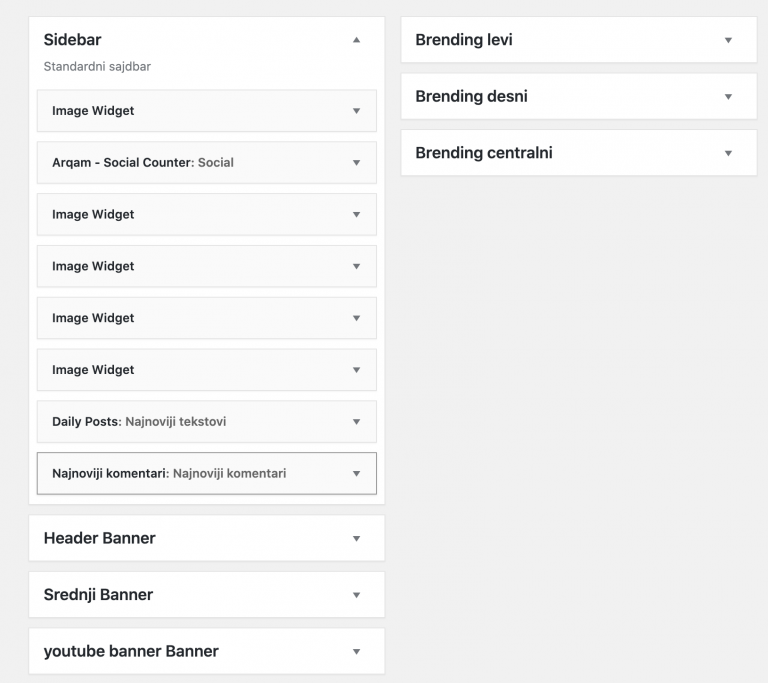Image resolution: width=768 pixels, height=683 pixels.
Task: Click the Brending levi heading
Action: tap(464, 40)
